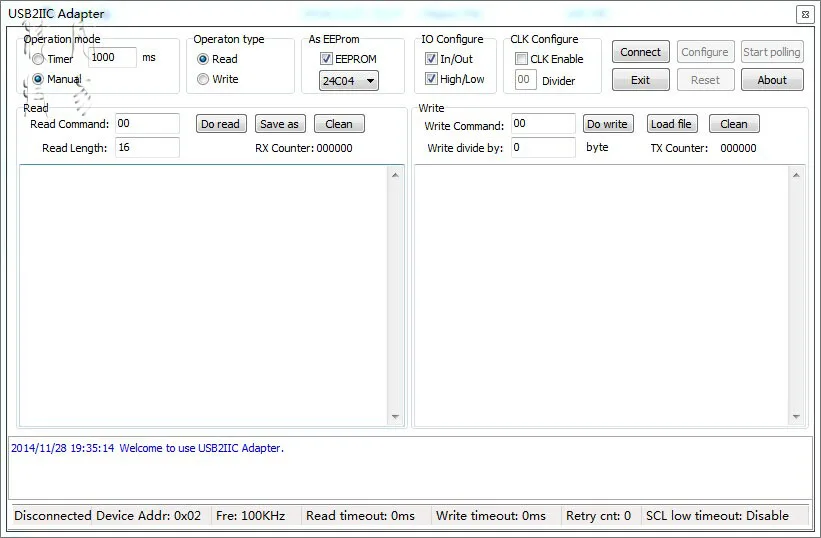Open the 24C04 EEPROM type dropdown
This screenshot has width=821, height=538.
[x=348, y=81]
